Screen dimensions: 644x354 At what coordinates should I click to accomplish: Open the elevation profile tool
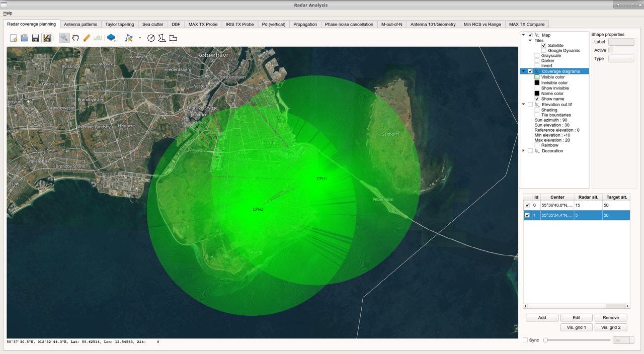97,37
